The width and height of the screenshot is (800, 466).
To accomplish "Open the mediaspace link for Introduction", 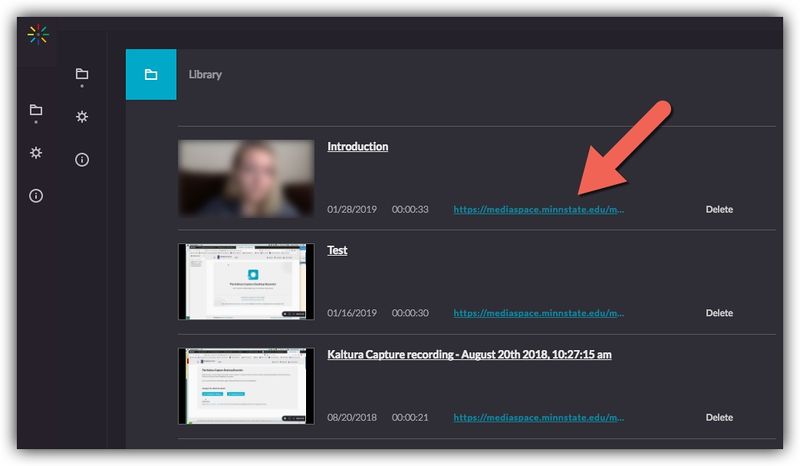I will tap(539, 210).
